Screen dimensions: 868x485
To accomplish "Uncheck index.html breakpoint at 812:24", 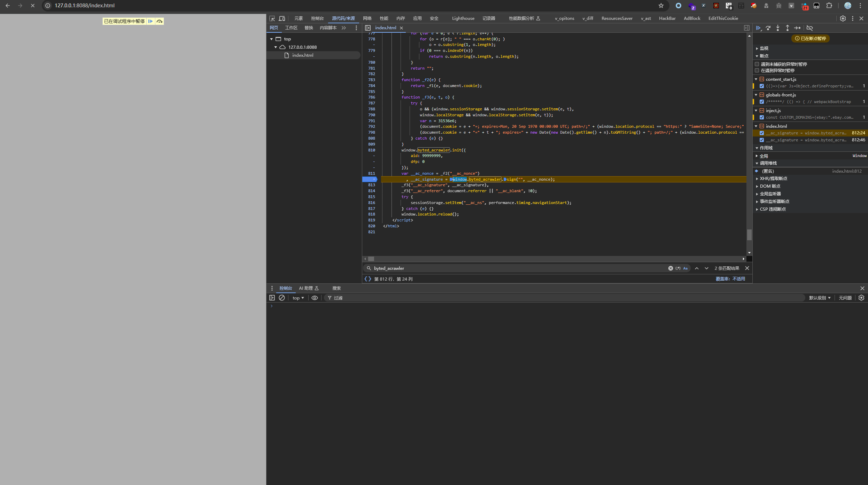I will [762, 133].
